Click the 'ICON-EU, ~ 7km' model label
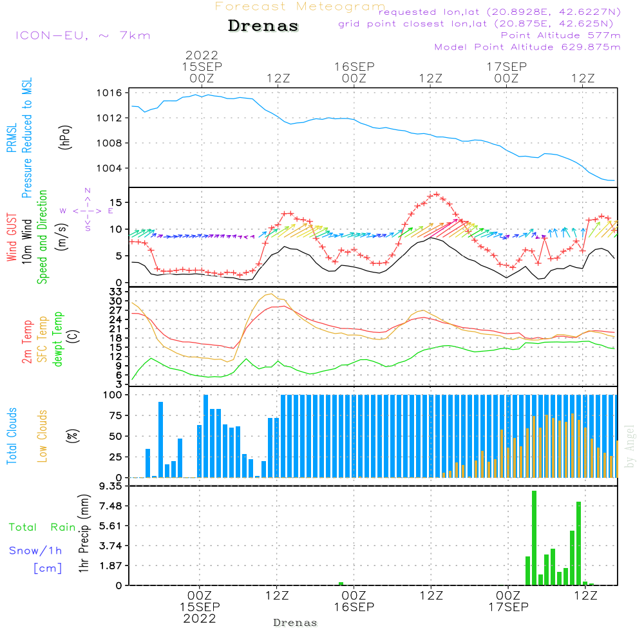Image resolution: width=644 pixels, height=644 pixels. click(83, 35)
